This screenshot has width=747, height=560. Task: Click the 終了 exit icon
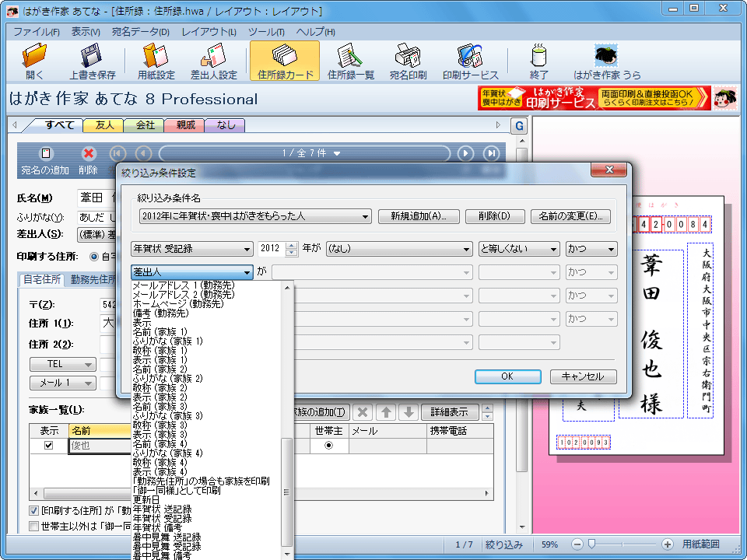538,61
